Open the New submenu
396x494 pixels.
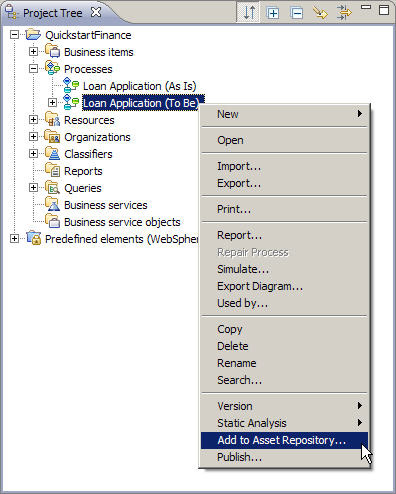[284, 114]
